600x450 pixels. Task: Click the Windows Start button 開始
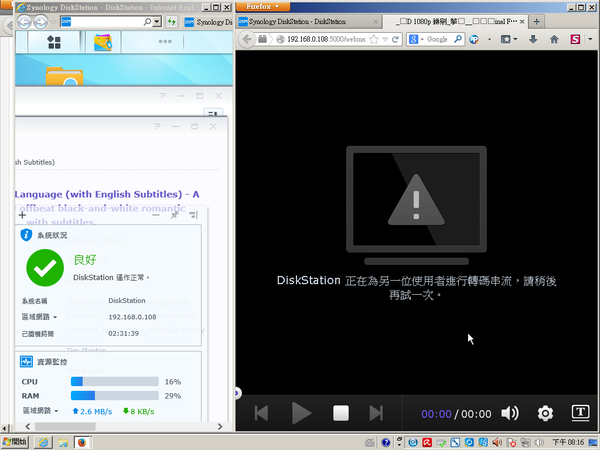pos(15,441)
